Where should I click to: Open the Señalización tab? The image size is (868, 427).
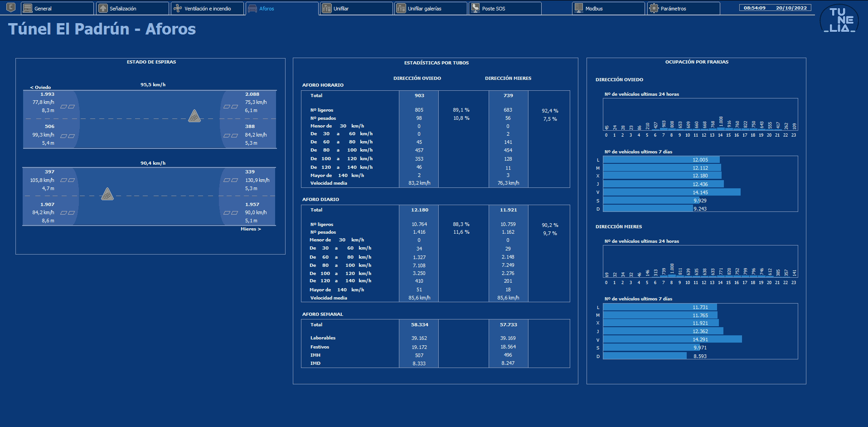[132, 8]
